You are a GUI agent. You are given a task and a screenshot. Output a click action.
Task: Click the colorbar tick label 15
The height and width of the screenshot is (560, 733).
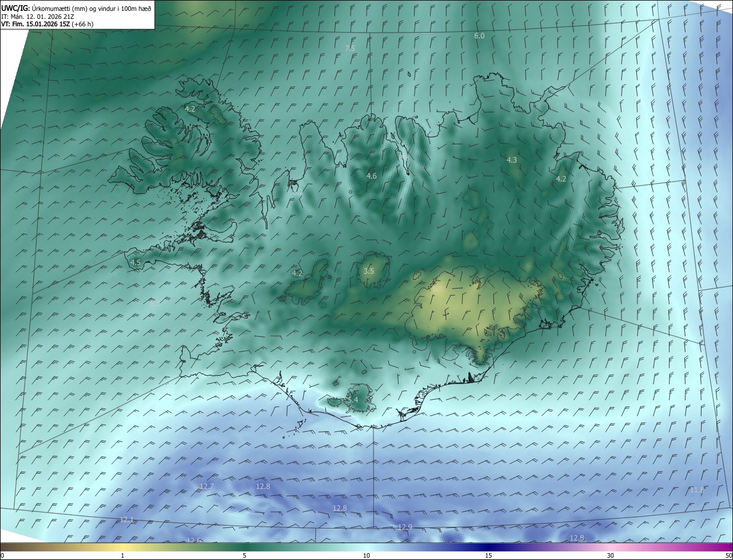click(488, 555)
